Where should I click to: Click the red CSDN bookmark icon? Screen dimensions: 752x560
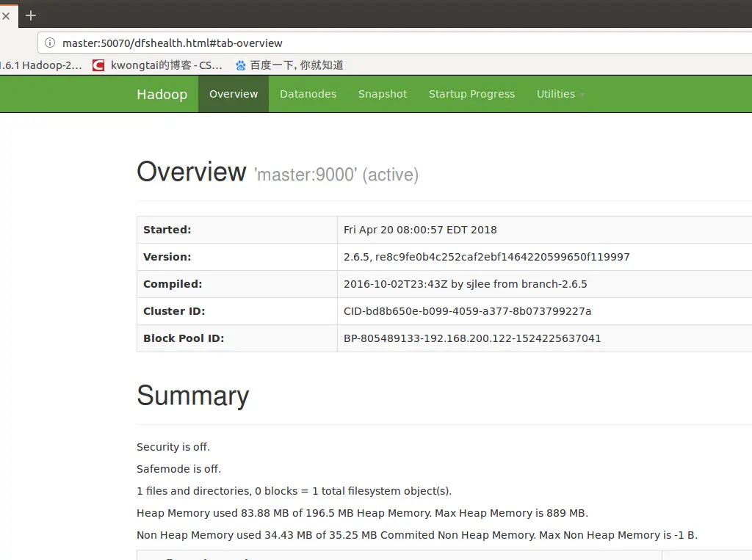click(x=98, y=65)
